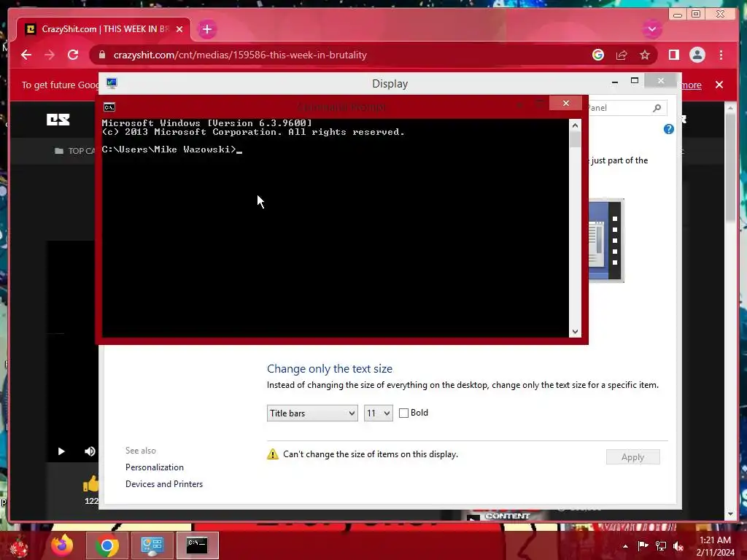Open the font size 11 dropdown
This screenshot has height=560, width=747.
pyautogui.click(x=379, y=413)
